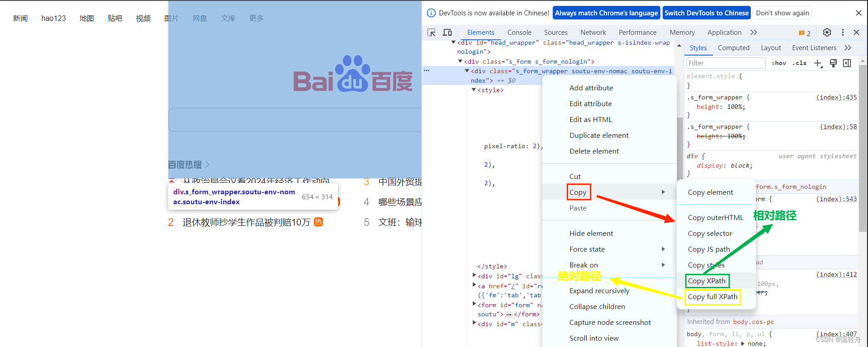The width and height of the screenshot is (868, 347).
Task: Click Don't show again button
Action: click(x=783, y=13)
